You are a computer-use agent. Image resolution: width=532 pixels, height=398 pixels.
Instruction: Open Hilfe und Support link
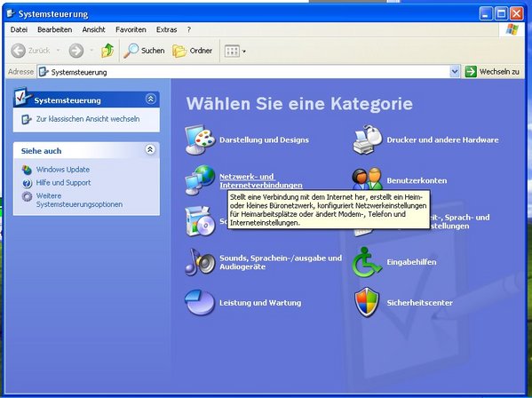coord(63,182)
